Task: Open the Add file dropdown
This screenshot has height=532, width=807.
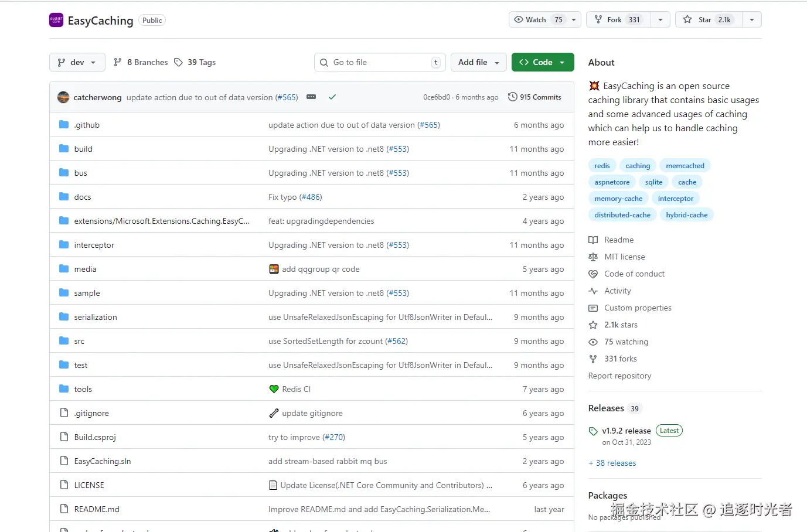Action: (479, 62)
